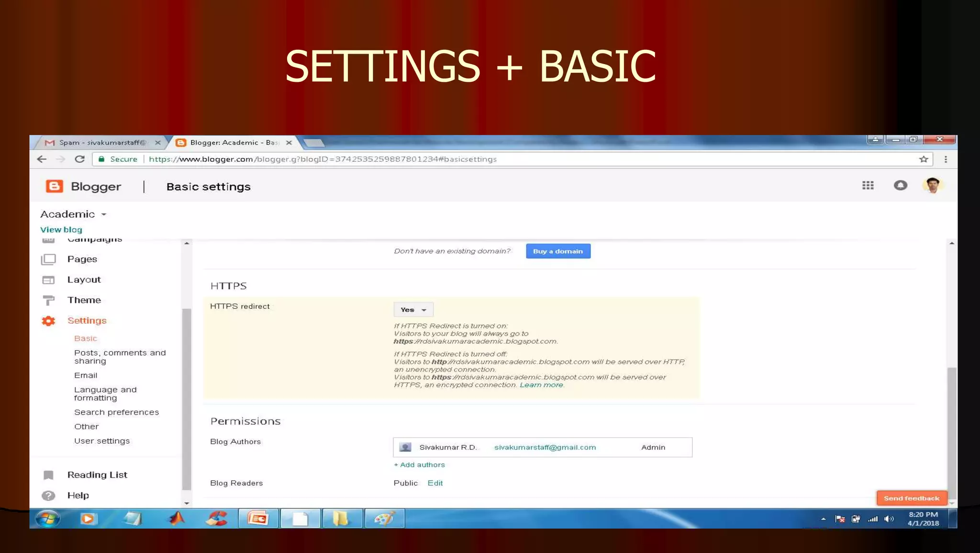The height and width of the screenshot is (553, 980).
Task: Click the Learn more link
Action: point(541,385)
